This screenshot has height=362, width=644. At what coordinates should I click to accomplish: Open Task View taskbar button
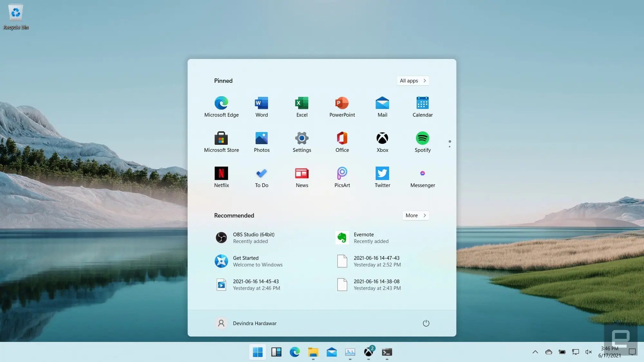click(x=276, y=352)
